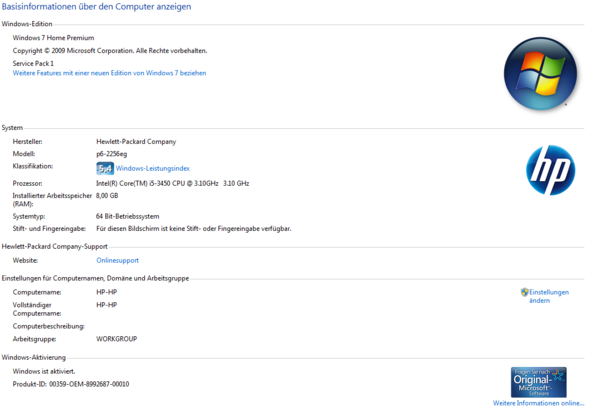Click the shield icon beside Einstellungen ändern
Image resolution: width=590 pixels, height=416 pixels.
(x=525, y=292)
